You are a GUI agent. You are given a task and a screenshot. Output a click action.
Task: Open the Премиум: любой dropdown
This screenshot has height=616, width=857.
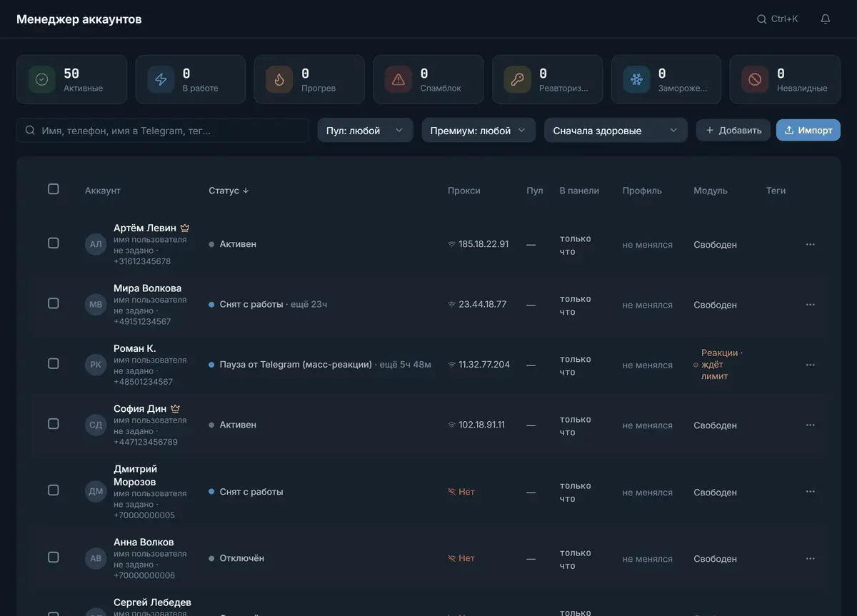pos(478,131)
